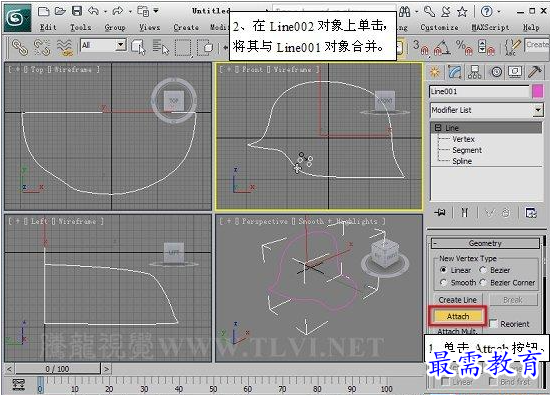The width and height of the screenshot is (550, 395).
Task: Click the Angle Snap toggle icon
Action: pos(442,47)
